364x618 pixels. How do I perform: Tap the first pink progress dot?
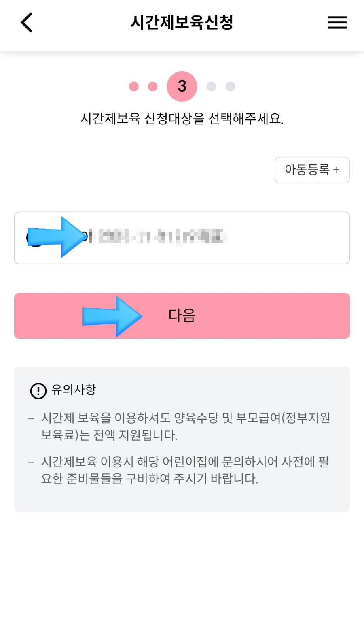pos(133,86)
